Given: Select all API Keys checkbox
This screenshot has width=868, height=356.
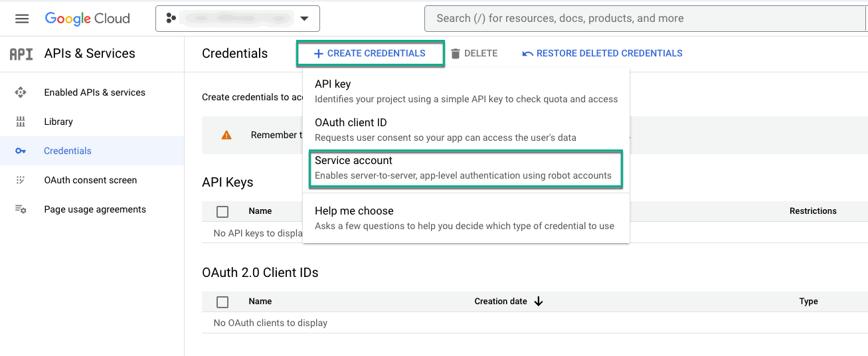Looking at the screenshot, I should 222,211.
